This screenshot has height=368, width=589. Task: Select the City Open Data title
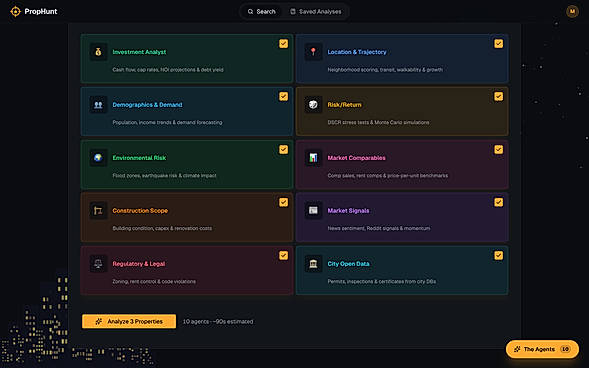348,264
